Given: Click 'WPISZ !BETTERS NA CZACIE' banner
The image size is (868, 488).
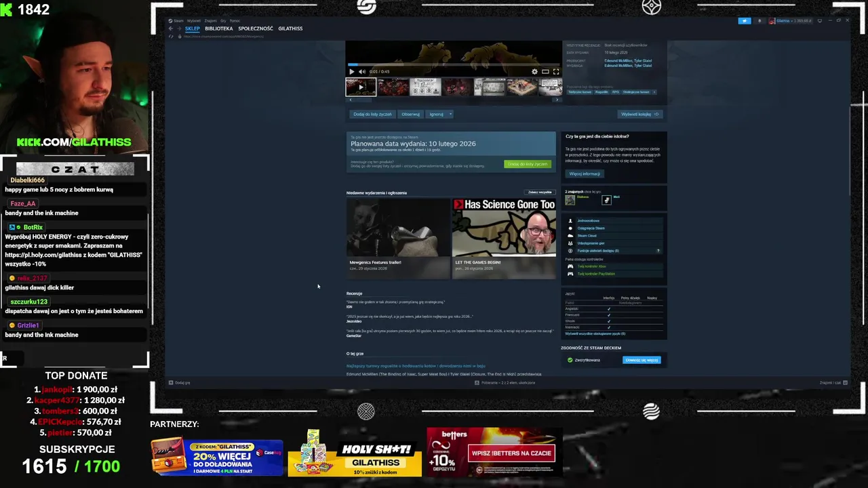Looking at the screenshot, I should (x=512, y=453).
